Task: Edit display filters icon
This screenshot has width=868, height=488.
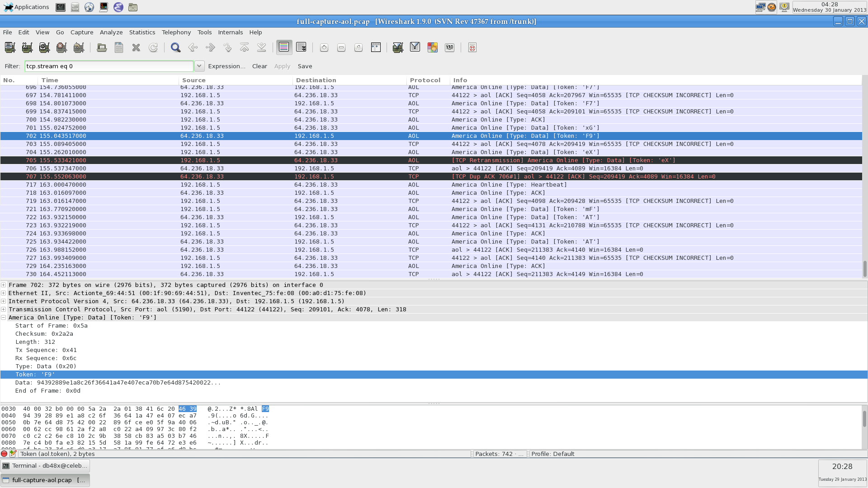Action: [415, 47]
